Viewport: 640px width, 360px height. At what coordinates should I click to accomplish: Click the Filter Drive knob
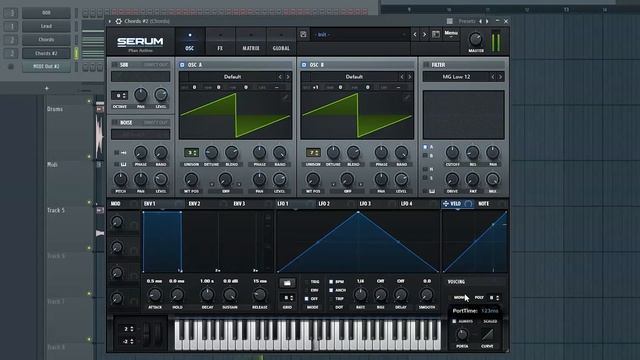pos(452,179)
